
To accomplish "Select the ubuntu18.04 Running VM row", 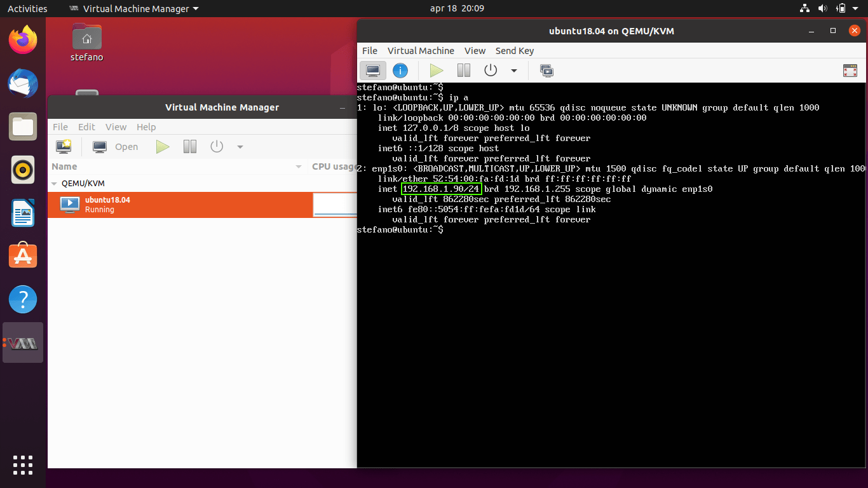I will click(202, 205).
